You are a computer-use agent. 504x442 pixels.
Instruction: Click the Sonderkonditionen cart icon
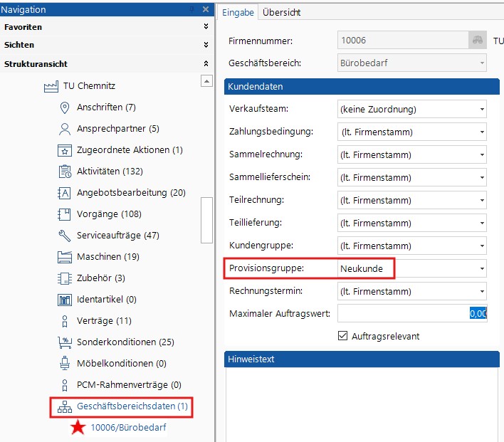[x=65, y=342]
